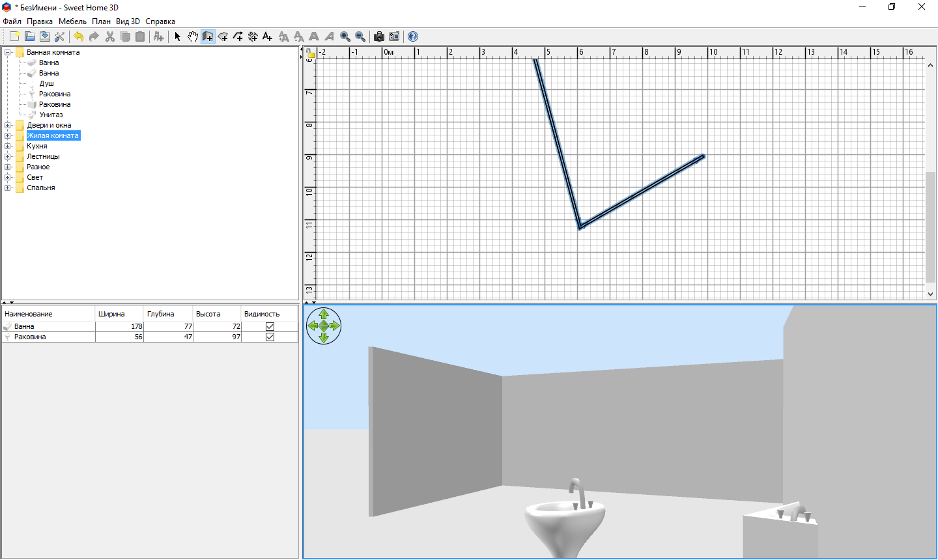The image size is (938, 560).
Task: Open preferences with the wrench and screwdriver icon
Action: click(x=59, y=36)
